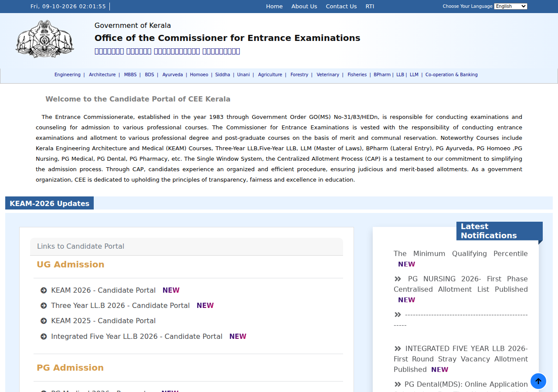Open the Co-operation & Banking link

click(x=452, y=75)
